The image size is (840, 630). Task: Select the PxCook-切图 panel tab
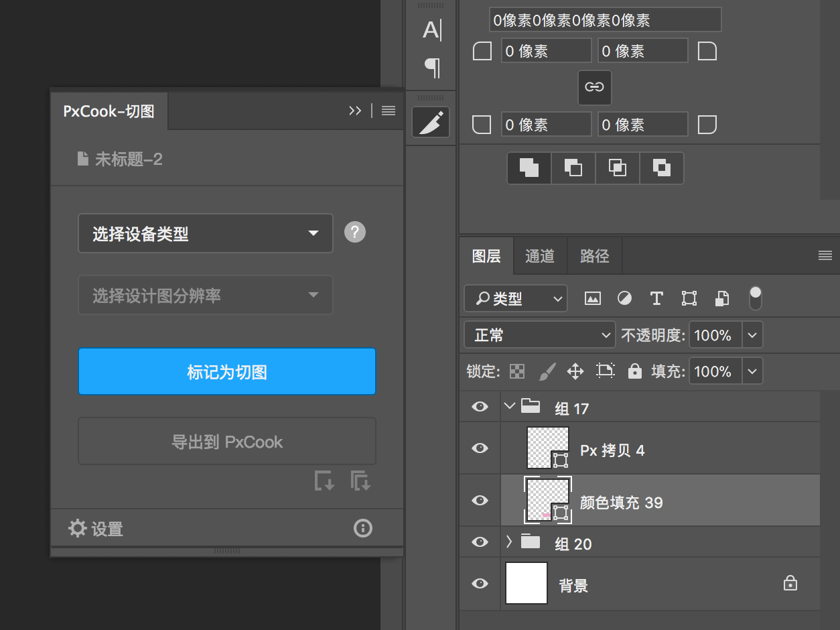coord(109,111)
